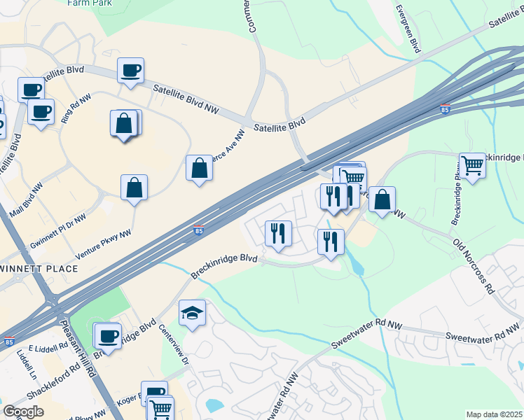Select the shopping cart marker beside I-85 overpass
The height and width of the screenshot is (420, 524).
click(353, 179)
